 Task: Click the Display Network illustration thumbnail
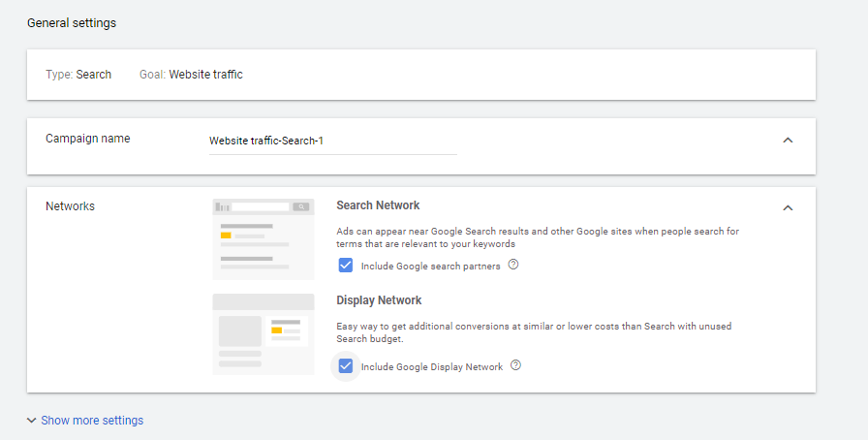(263, 333)
